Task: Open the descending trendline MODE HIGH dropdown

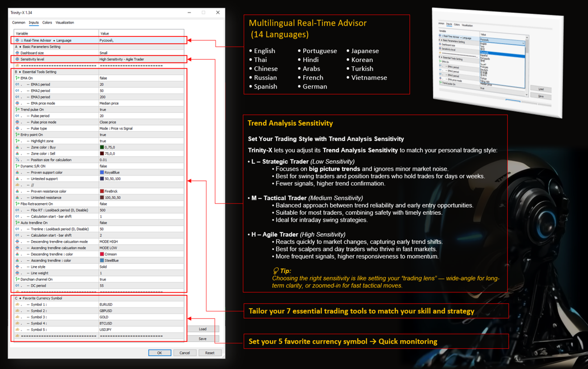Action: tap(141, 242)
